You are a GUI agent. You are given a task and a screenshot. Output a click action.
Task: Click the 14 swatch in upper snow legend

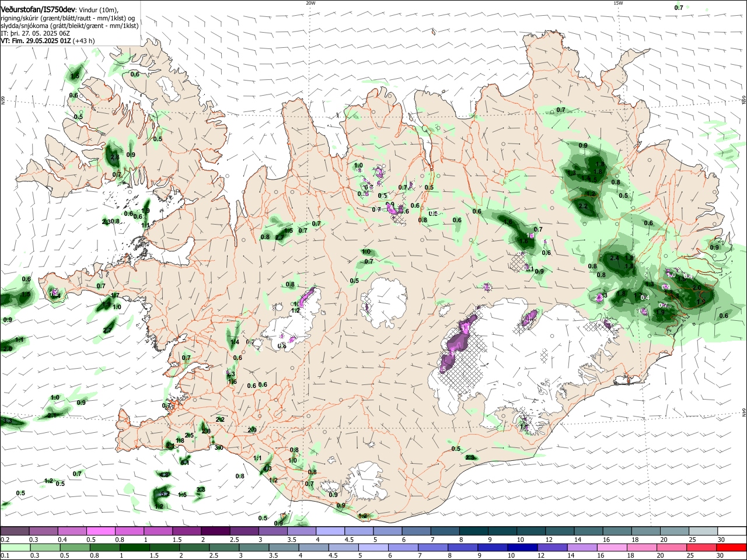[587, 531]
